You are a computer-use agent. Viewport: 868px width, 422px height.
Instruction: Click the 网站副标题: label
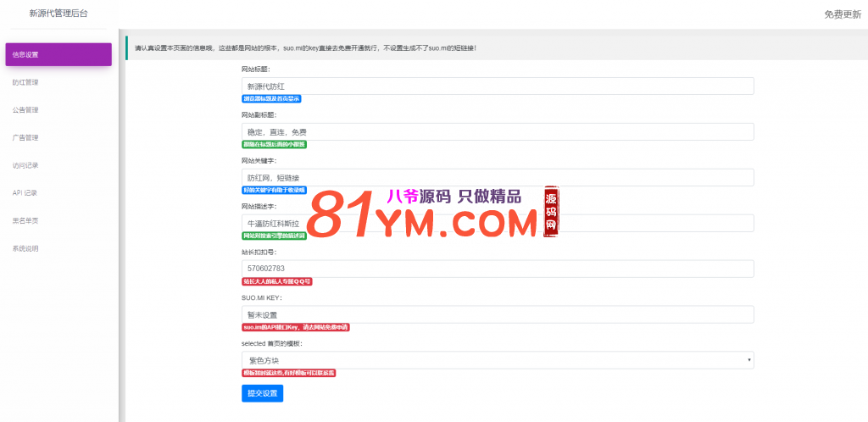[259, 115]
